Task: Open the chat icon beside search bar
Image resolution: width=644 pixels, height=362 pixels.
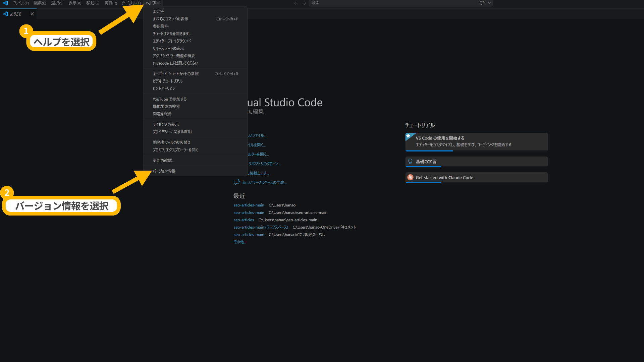Action: [482, 3]
